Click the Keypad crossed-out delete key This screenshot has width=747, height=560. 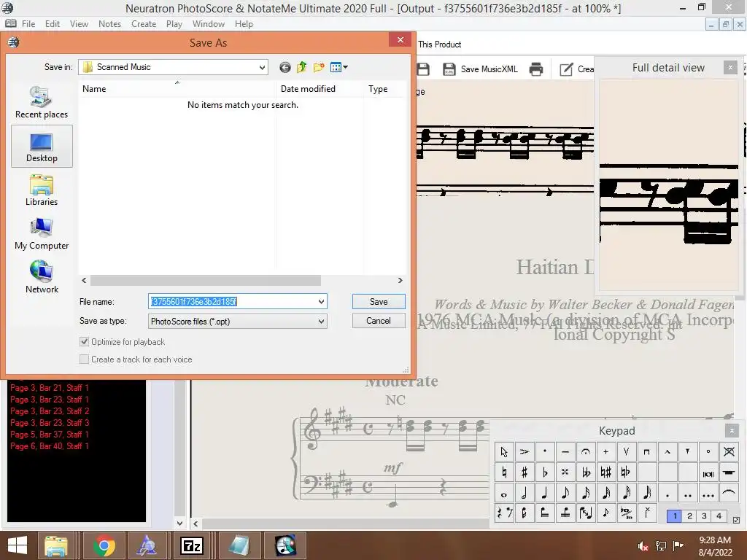tap(729, 451)
